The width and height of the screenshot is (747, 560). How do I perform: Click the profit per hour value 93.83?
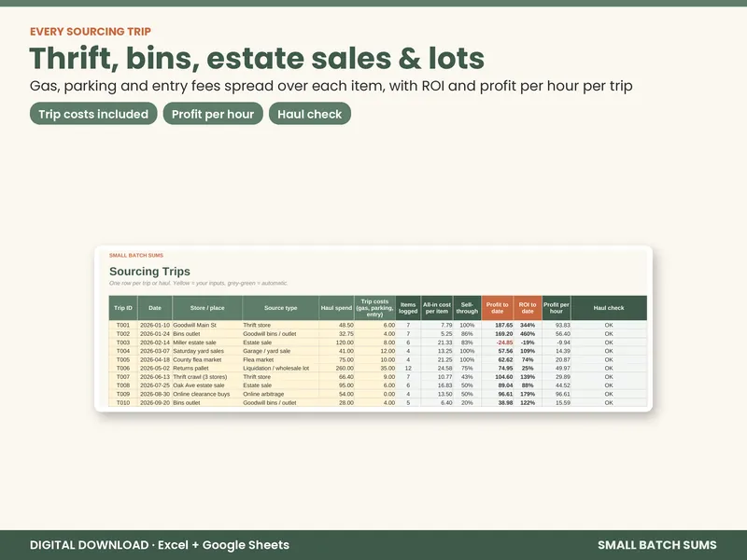pos(557,325)
